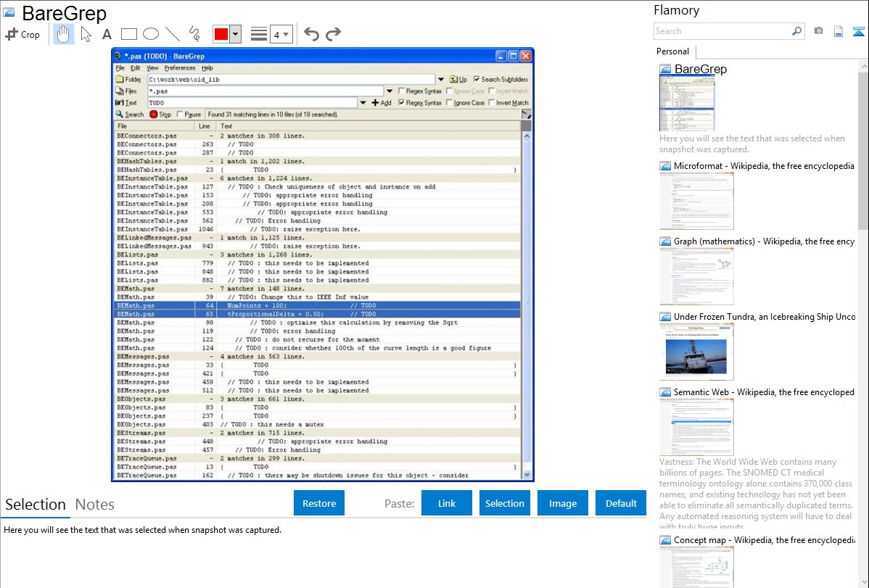The width and height of the screenshot is (869, 588).
Task: Open the File menu in BareGrep
Action: pyautogui.click(x=120, y=68)
